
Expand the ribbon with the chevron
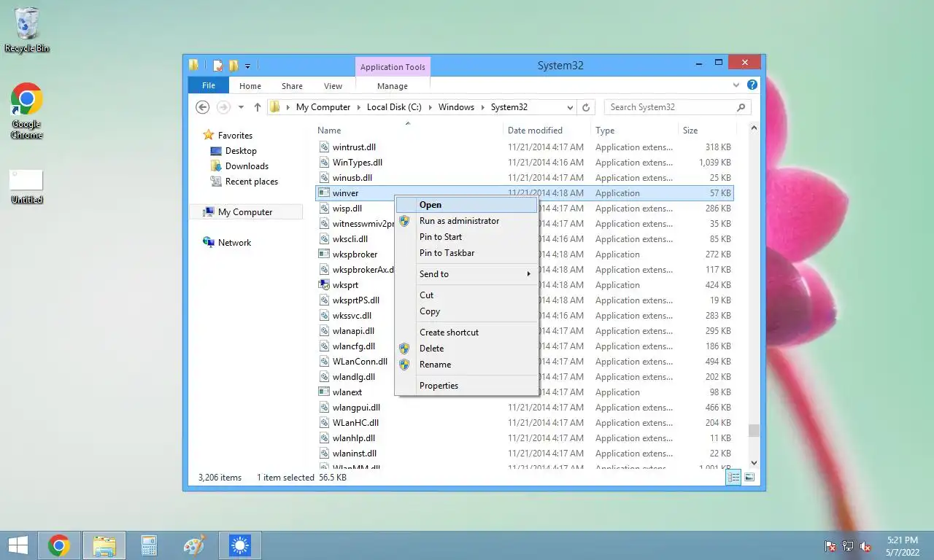(x=736, y=85)
